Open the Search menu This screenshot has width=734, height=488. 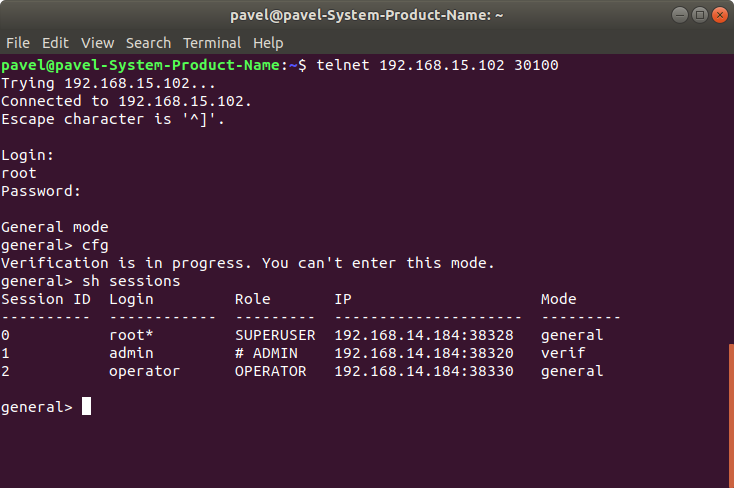148,43
